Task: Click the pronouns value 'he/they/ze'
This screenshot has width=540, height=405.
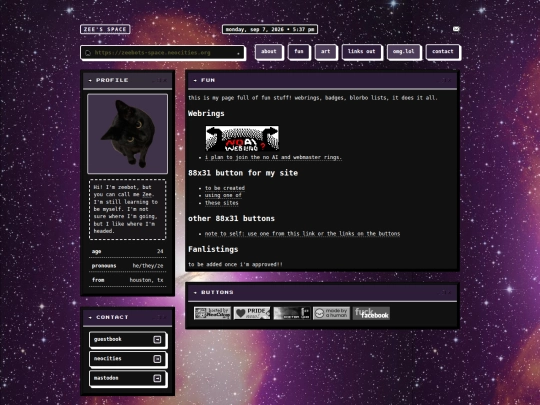Action: (148, 266)
